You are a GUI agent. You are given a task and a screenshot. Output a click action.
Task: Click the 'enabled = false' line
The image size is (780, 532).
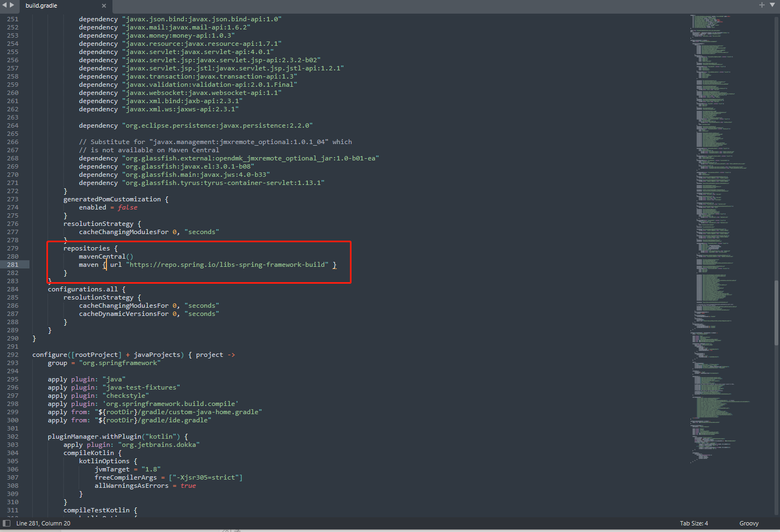tap(108, 207)
